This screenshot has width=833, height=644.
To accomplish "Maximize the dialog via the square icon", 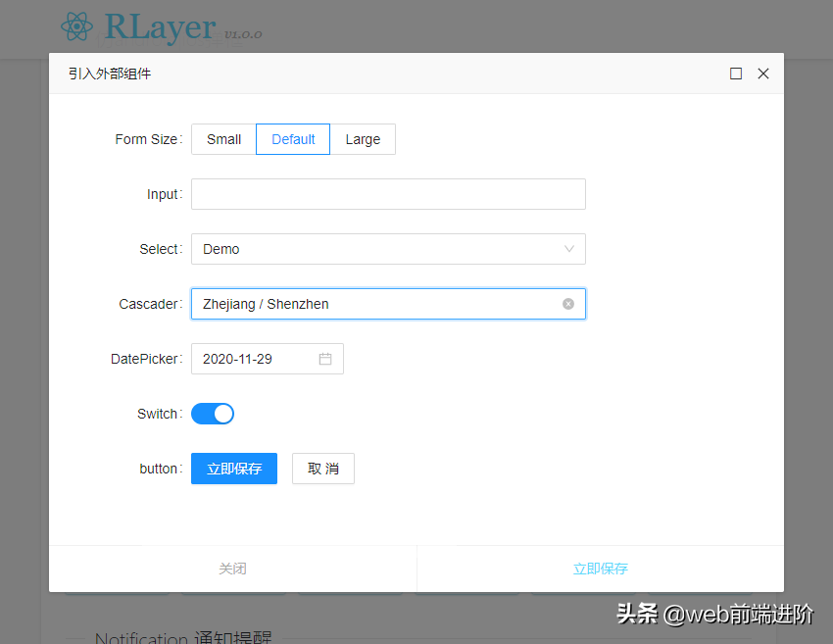I will (x=736, y=73).
